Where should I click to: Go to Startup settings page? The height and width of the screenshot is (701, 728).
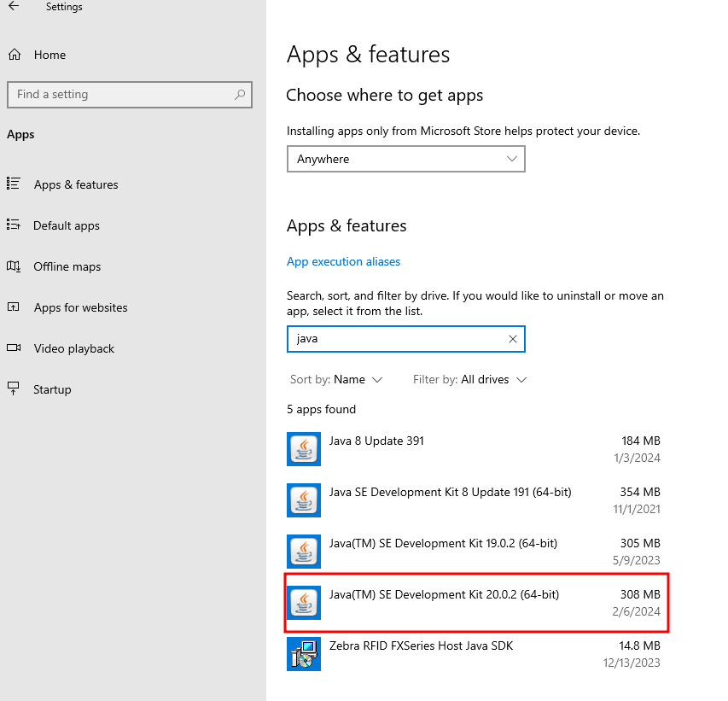(x=52, y=389)
